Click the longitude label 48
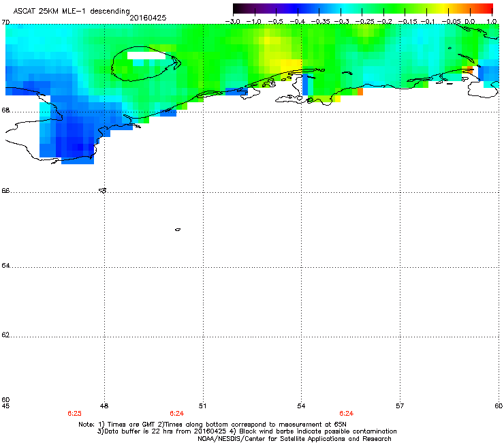 [104, 406]
